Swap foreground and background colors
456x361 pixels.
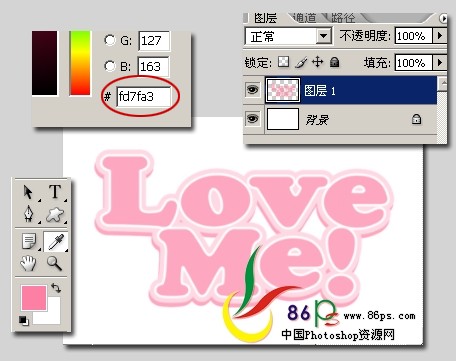coord(56,288)
